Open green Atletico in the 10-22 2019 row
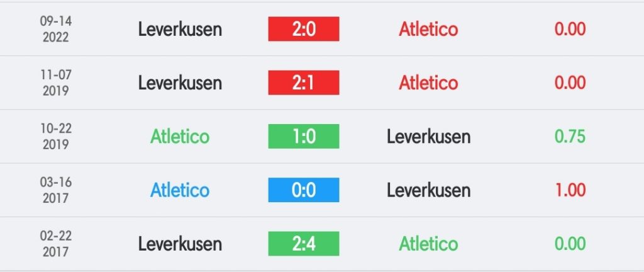Image resolution: width=644 pixels, height=272 pixels. (x=180, y=137)
